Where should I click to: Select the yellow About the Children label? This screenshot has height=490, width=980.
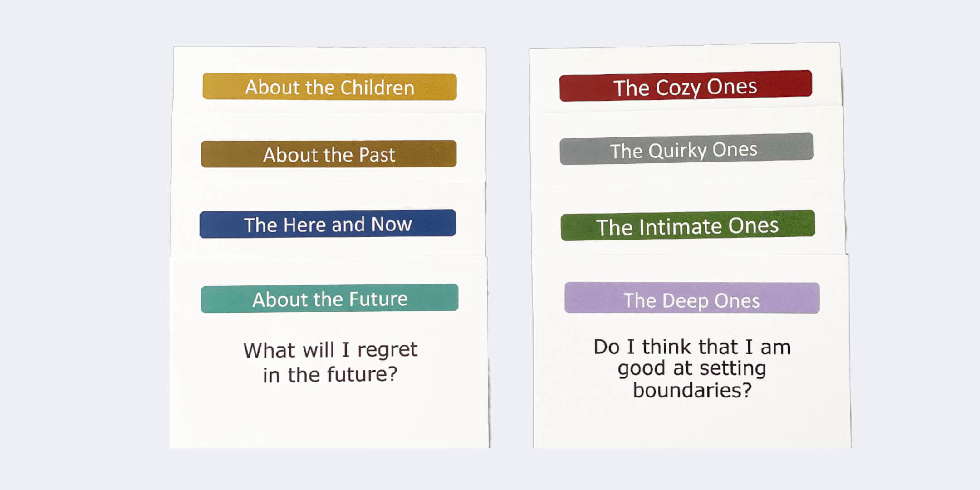(x=329, y=87)
